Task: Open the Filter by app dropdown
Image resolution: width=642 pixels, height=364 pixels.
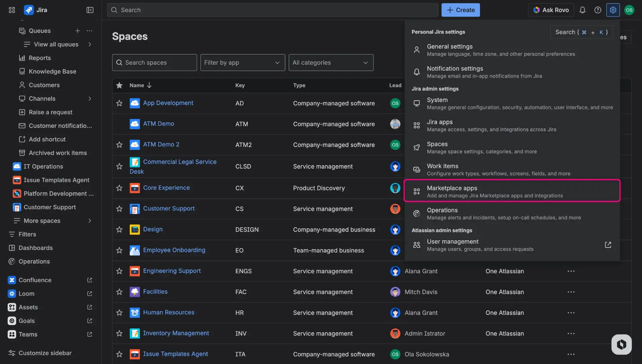Action: pos(242,62)
